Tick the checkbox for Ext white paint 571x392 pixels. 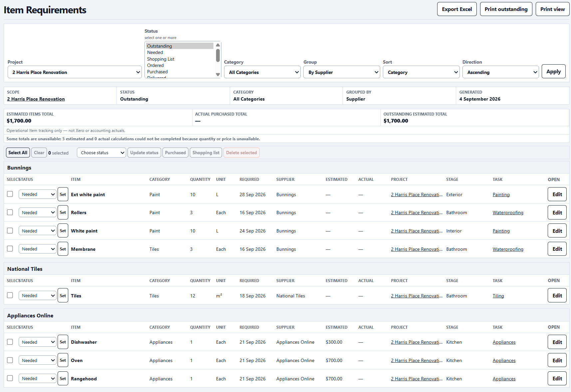(10, 194)
